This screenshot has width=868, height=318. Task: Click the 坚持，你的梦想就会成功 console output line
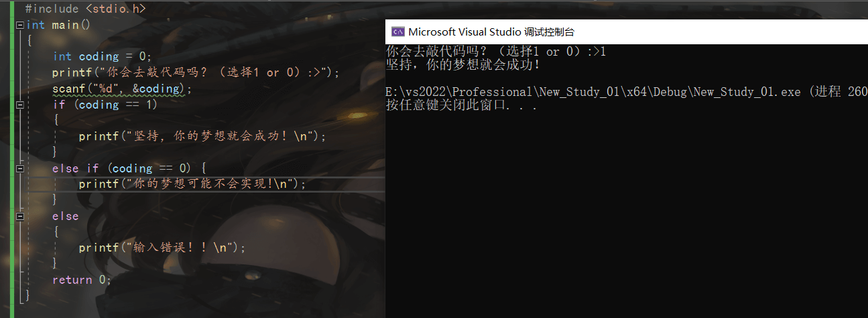point(463,65)
